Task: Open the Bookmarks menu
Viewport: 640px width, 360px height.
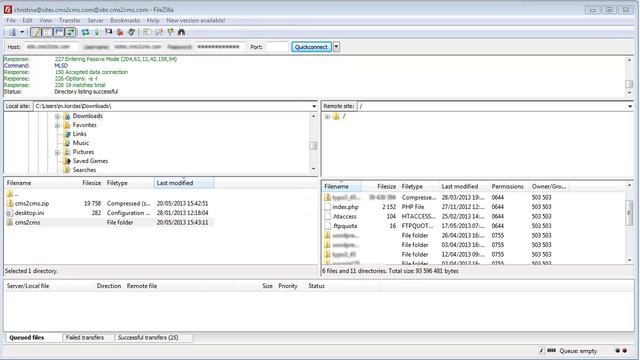Action: coord(125,20)
